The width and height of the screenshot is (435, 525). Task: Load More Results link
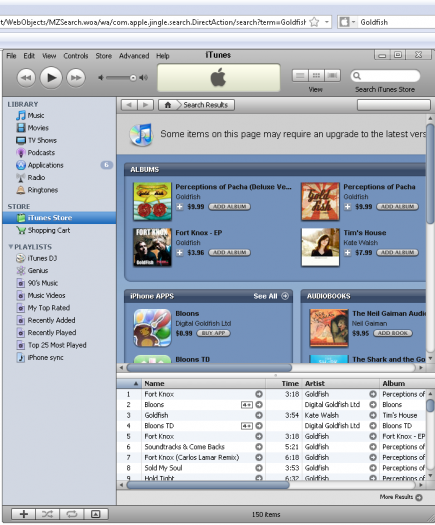(x=401, y=497)
